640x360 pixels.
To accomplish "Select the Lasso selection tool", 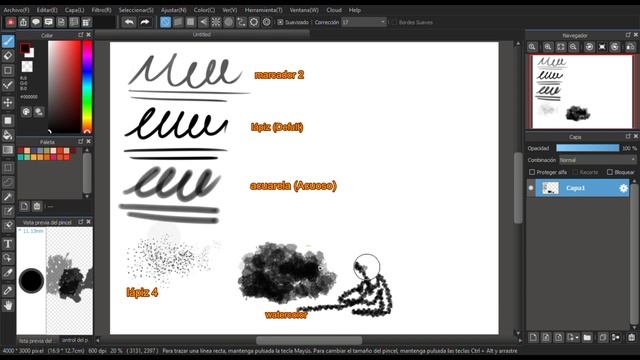I will click(8, 182).
